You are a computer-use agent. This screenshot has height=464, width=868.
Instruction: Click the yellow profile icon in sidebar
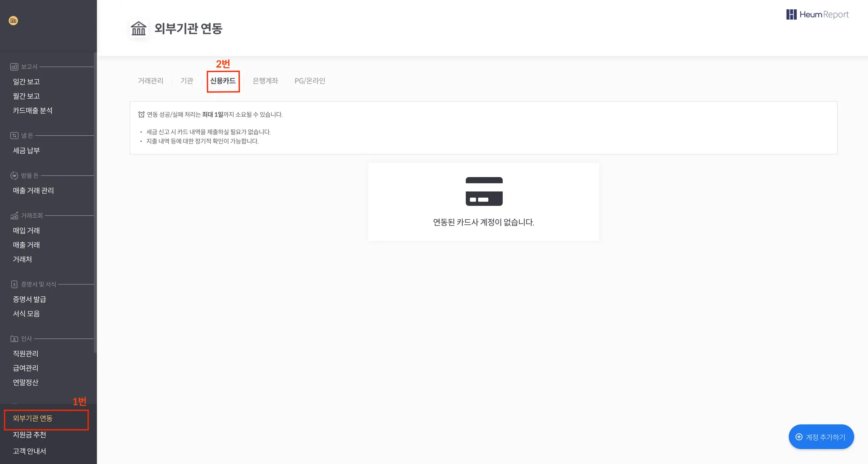point(14,20)
